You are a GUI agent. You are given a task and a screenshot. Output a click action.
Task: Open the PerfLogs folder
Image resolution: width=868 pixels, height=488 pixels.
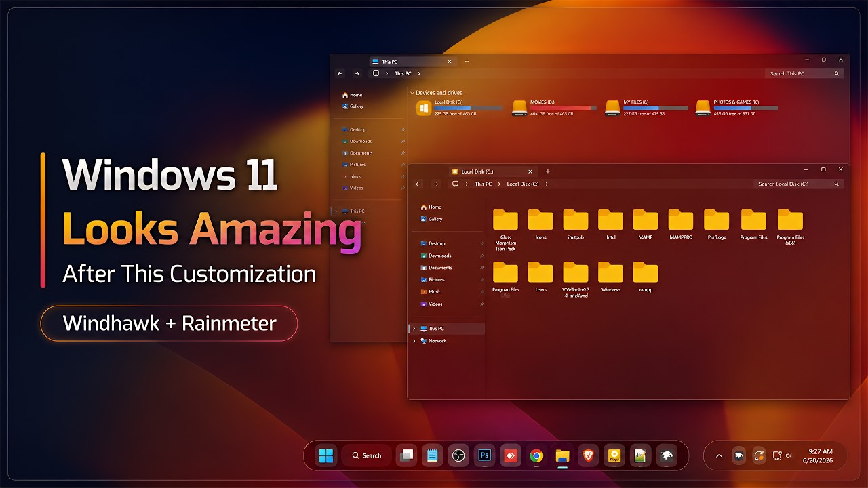[x=716, y=225]
